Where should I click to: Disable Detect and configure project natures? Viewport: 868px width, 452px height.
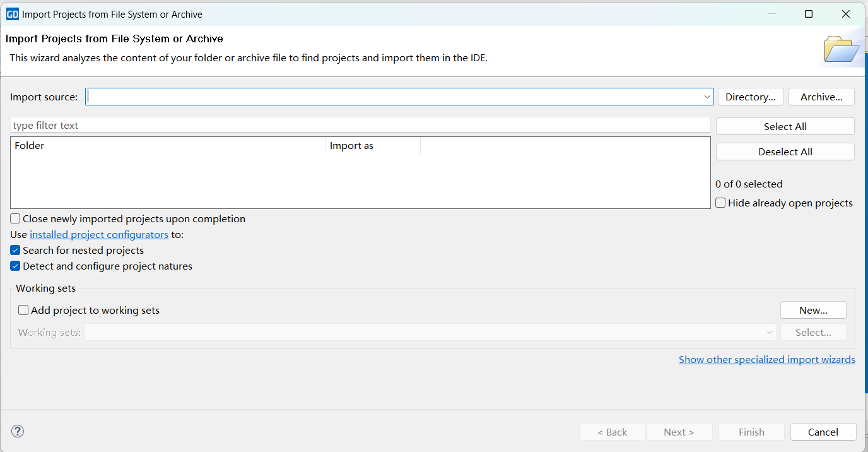[16, 266]
